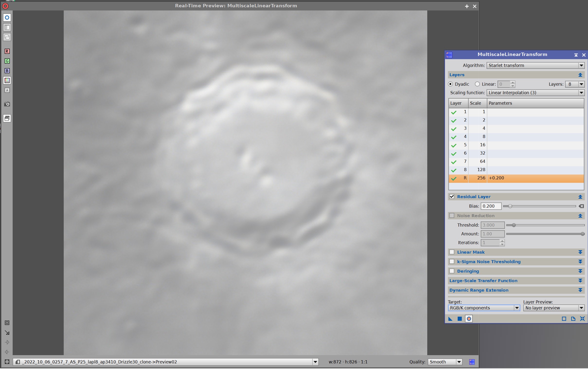Click the new instance triangle icon
Image resolution: width=588 pixels, height=369 pixels.
pos(450,319)
